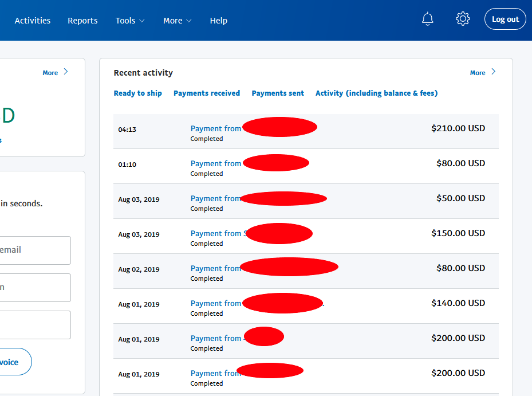Screen dimensions: 532x396
Task: Switch to the Payments received tab
Action: pos(207,93)
